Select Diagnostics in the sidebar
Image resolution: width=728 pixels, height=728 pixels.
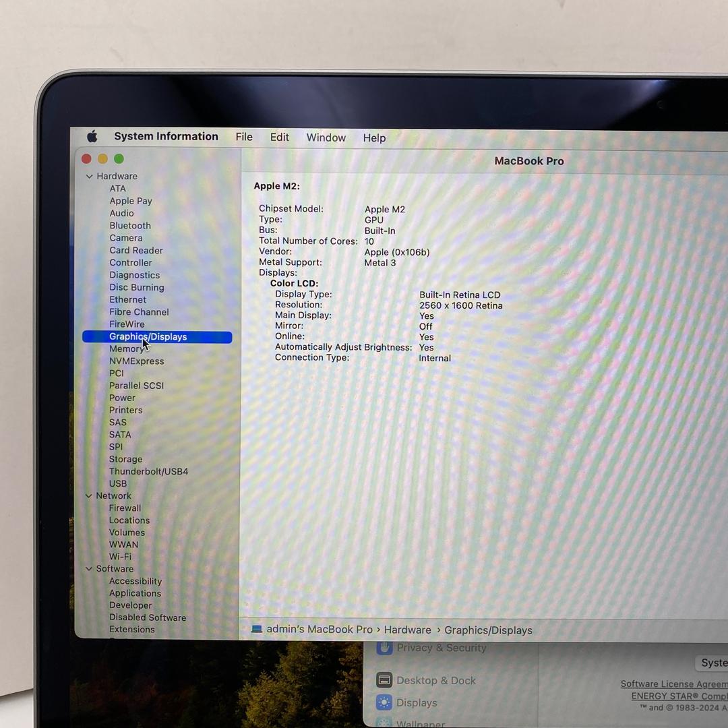click(x=135, y=275)
